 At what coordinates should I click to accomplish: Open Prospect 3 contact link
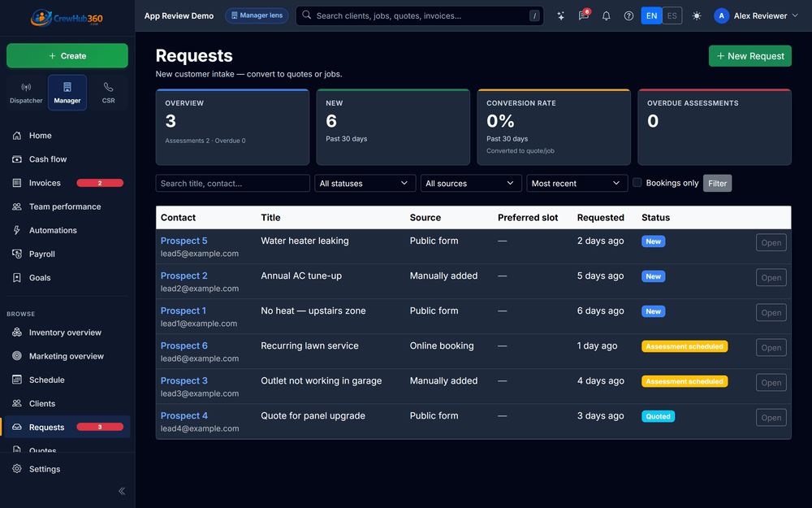(x=184, y=380)
